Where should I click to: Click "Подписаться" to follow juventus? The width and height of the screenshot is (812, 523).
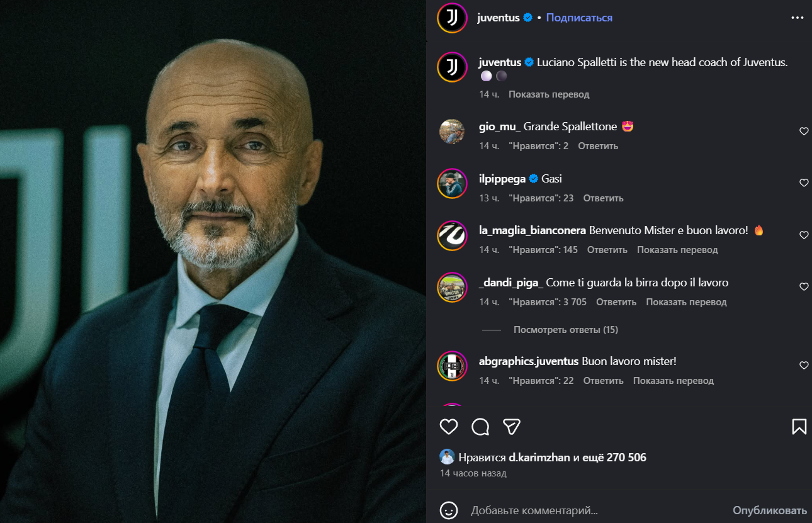(x=579, y=18)
